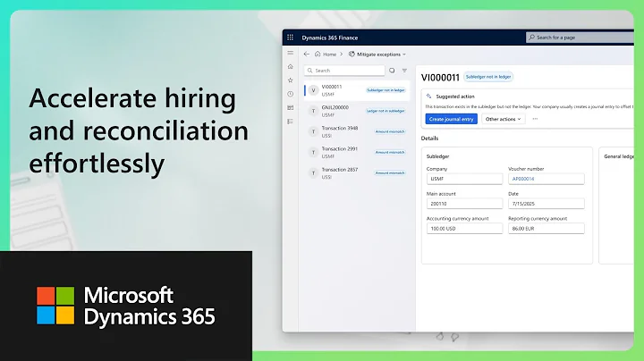Click the select-items icon beside Search
Viewport: 644px width, 361px height.
392,71
